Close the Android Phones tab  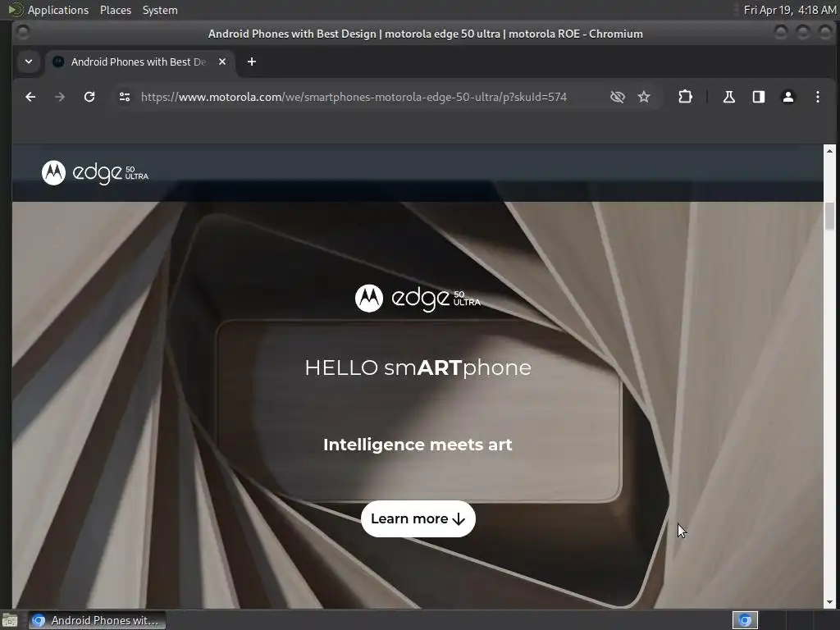222,62
